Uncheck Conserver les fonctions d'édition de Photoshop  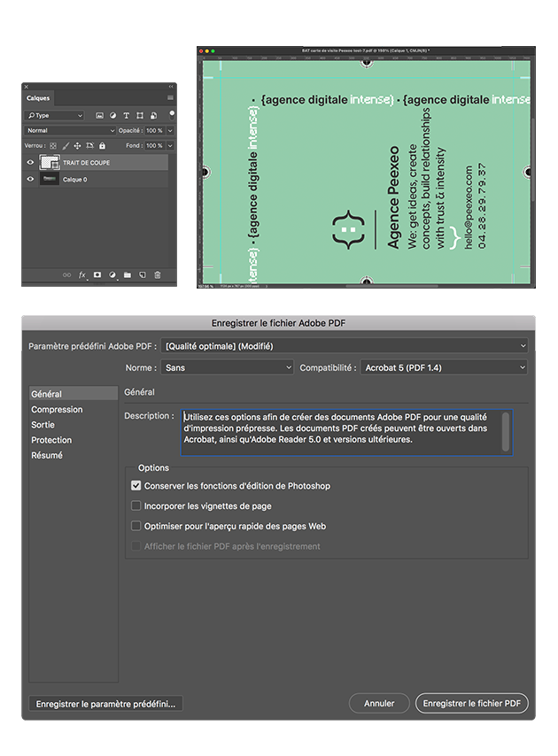(x=136, y=485)
